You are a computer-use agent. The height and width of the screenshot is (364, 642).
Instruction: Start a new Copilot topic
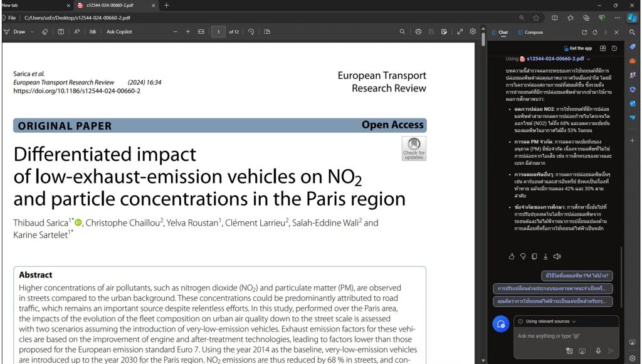501,325
